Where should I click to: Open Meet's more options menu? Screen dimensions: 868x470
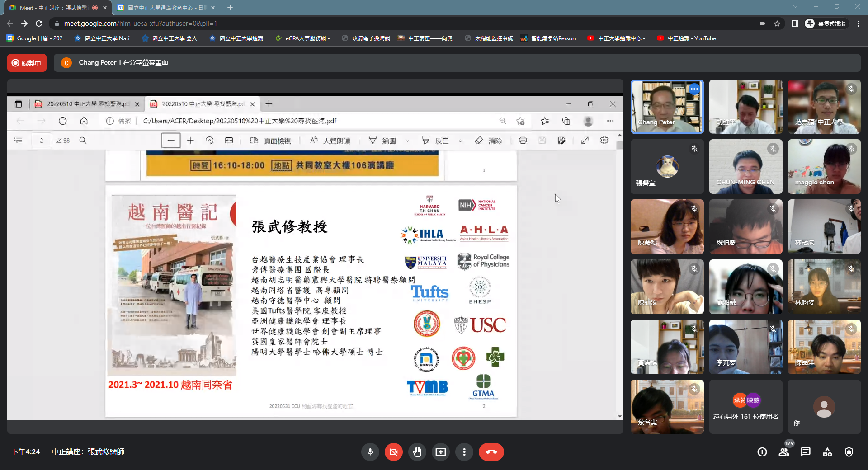[464, 452]
